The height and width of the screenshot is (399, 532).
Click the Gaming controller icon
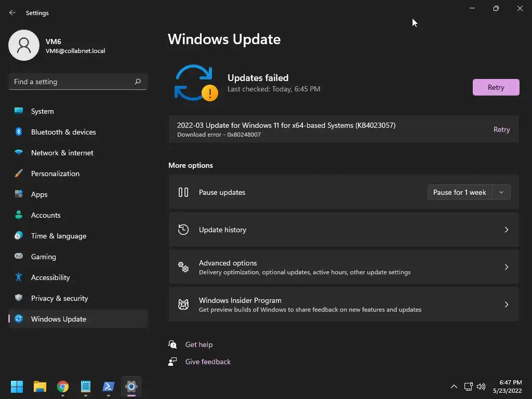pos(19,256)
